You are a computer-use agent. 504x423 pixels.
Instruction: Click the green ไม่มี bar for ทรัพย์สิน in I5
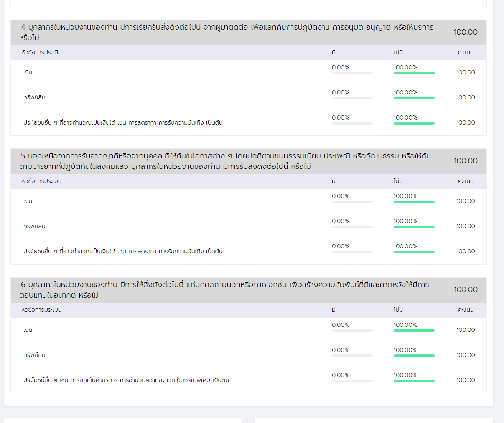[x=414, y=227]
